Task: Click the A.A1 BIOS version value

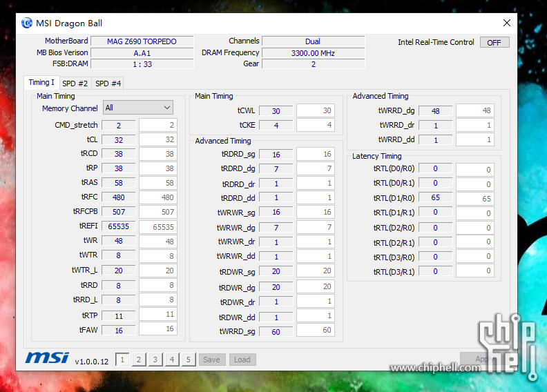Action: coord(142,53)
